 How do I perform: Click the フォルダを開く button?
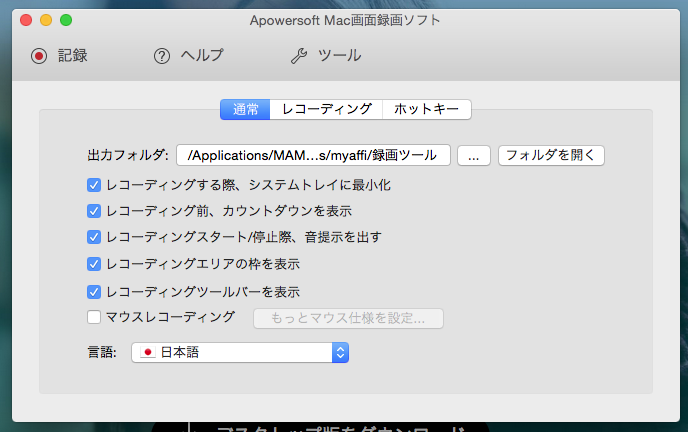click(x=551, y=155)
